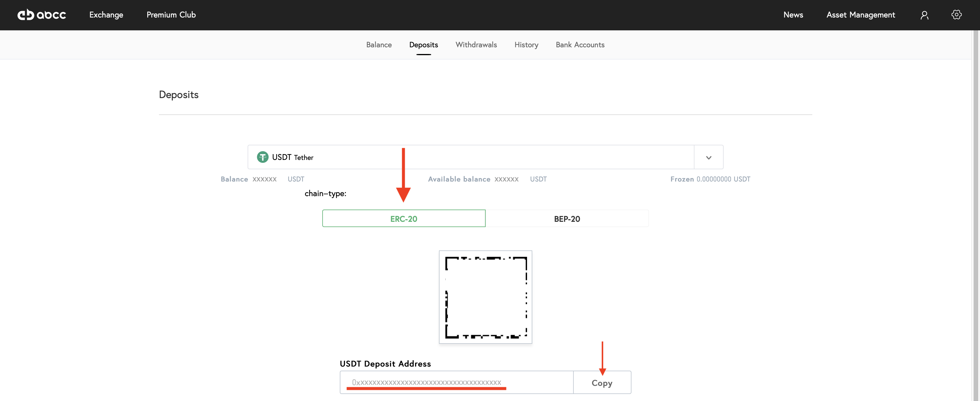This screenshot has width=980, height=401.
Task: Open the user account icon
Action: [x=925, y=15]
